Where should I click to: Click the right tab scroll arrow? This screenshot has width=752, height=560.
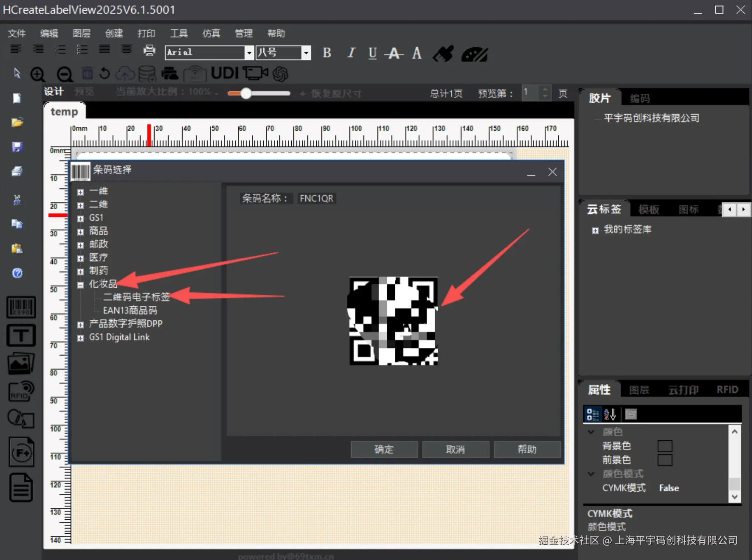[x=743, y=210]
